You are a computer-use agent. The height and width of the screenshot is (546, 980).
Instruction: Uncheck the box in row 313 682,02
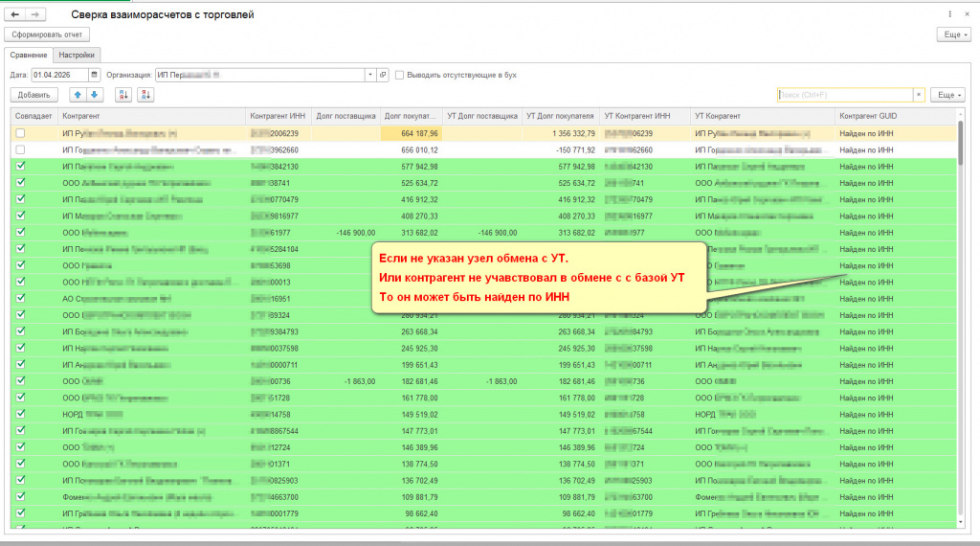21,232
